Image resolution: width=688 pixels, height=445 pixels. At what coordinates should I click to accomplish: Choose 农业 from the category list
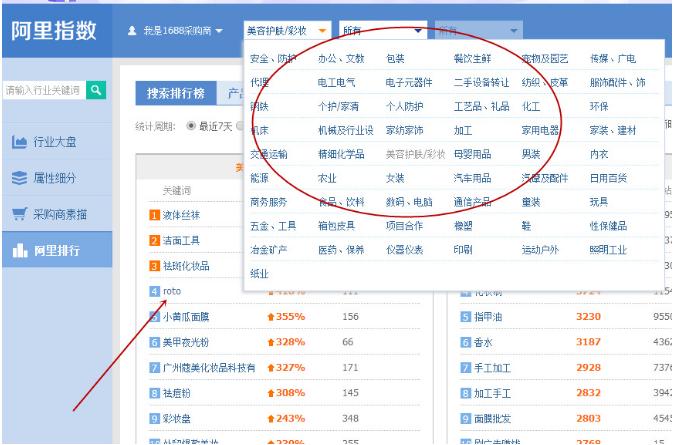tap(327, 178)
